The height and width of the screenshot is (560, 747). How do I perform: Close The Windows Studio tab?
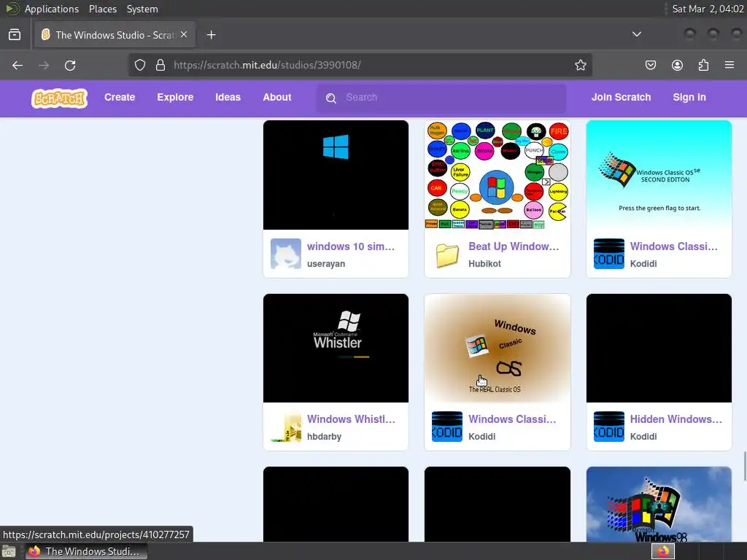[x=184, y=34]
